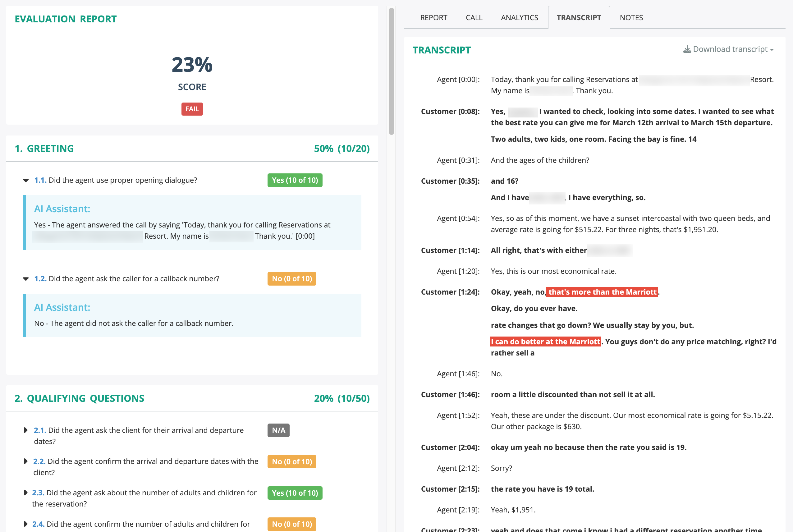Expand question 2.3 adults and children arrow
The height and width of the screenshot is (532, 793).
click(26, 493)
